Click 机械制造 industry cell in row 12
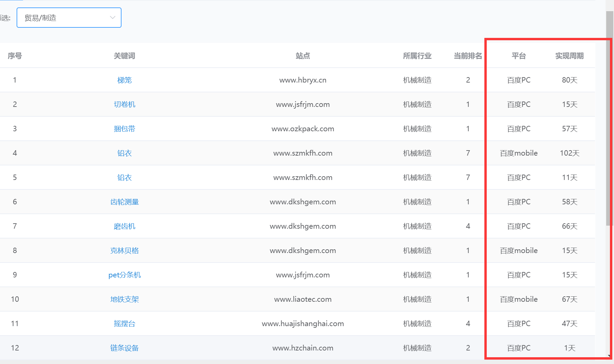This screenshot has width=614, height=364. pyautogui.click(x=417, y=348)
